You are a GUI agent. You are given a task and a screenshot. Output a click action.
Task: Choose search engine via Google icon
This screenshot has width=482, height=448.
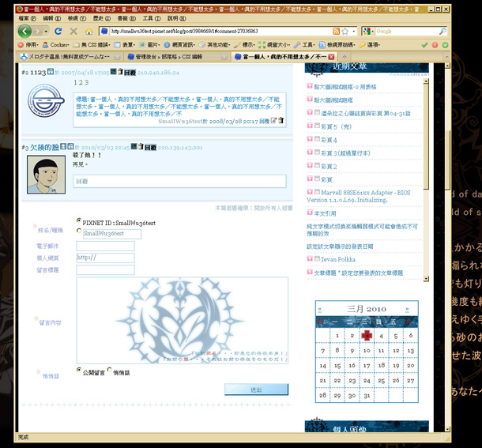368,31
